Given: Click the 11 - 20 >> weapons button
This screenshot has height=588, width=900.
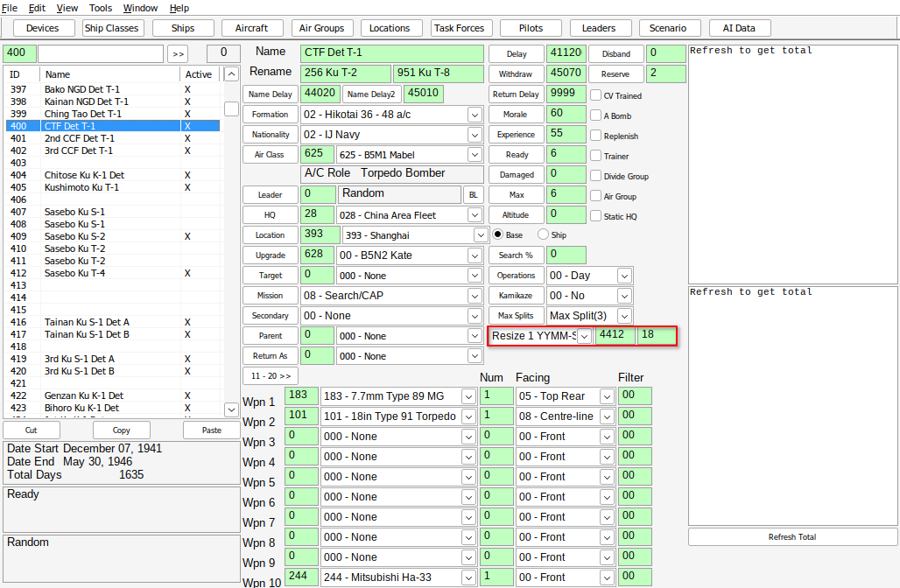Looking at the screenshot, I should [x=271, y=375].
